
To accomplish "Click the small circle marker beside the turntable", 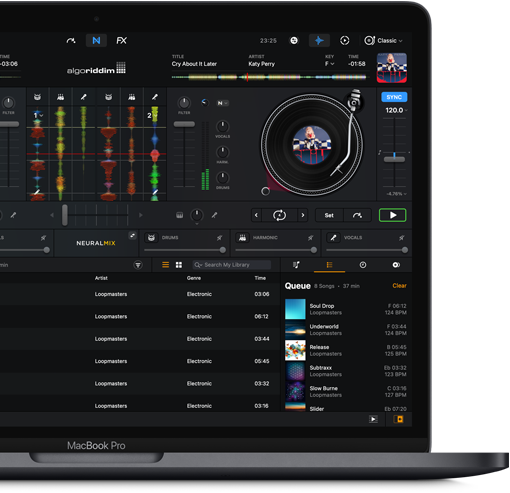I will click(x=265, y=191).
